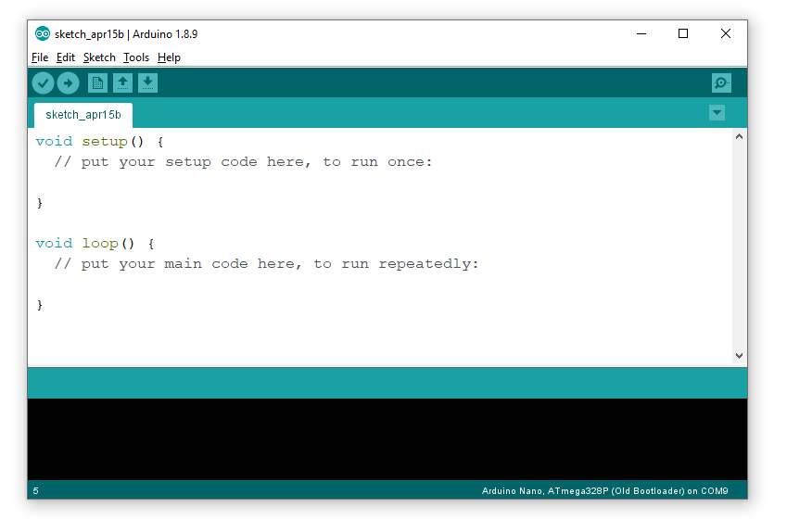Image resolution: width=787 pixels, height=532 pixels.
Task: Close the Arduino window
Action: point(725,33)
